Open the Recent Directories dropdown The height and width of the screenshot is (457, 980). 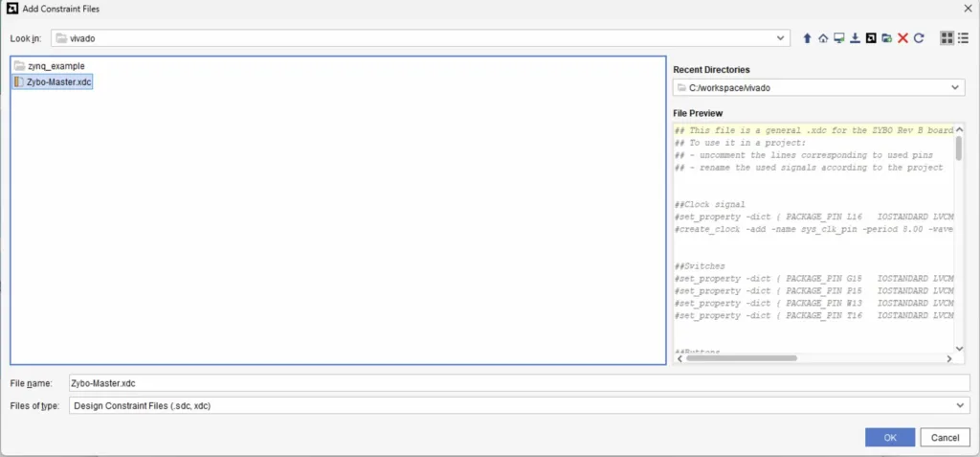coord(955,88)
